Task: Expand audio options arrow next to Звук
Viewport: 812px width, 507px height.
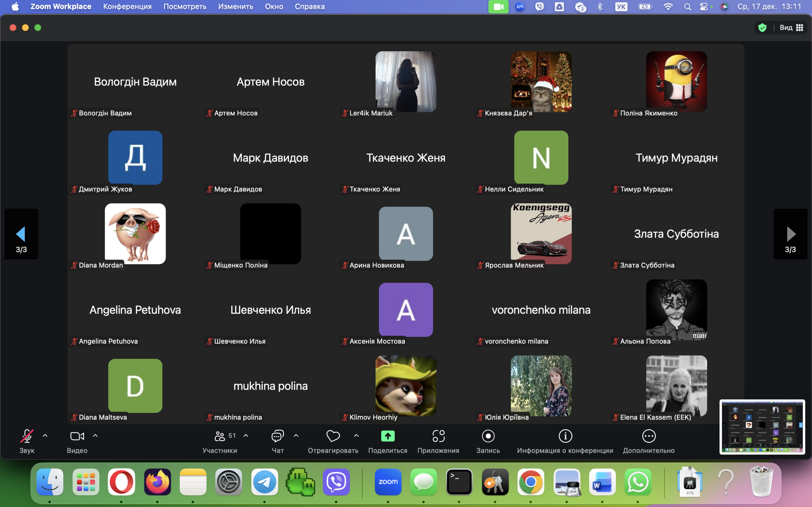Action: tap(45, 436)
